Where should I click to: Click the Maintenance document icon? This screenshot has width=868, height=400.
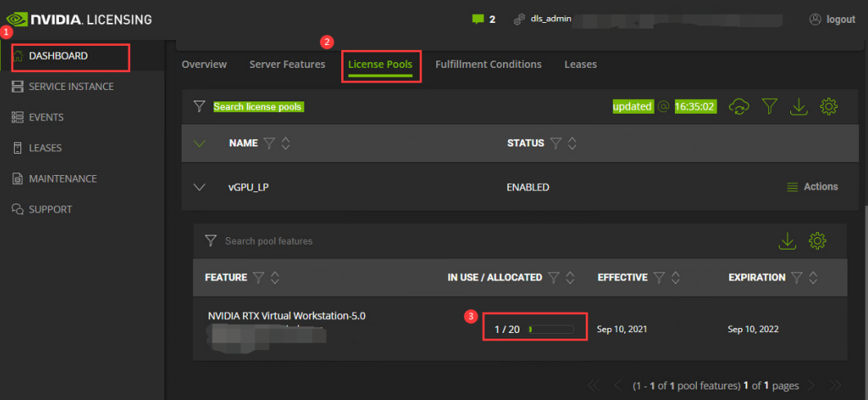tap(18, 178)
